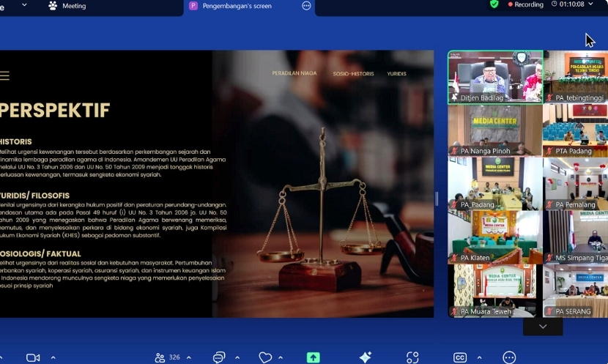Click the Recording indicator
This screenshot has width=608, height=364.
(x=523, y=4)
